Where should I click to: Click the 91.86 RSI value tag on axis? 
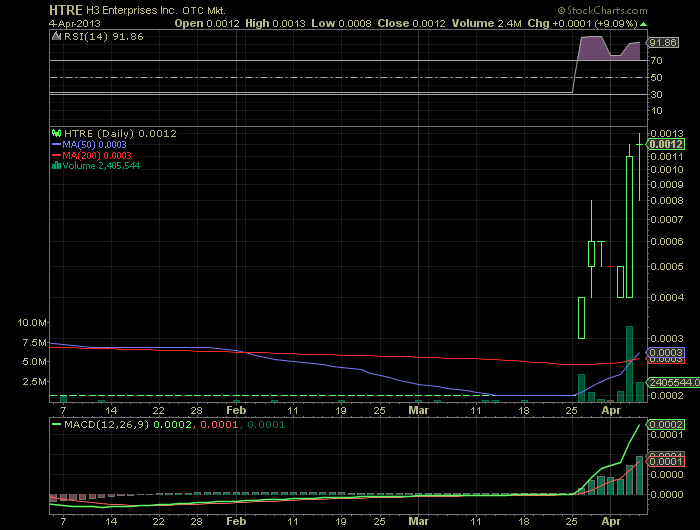(663, 42)
